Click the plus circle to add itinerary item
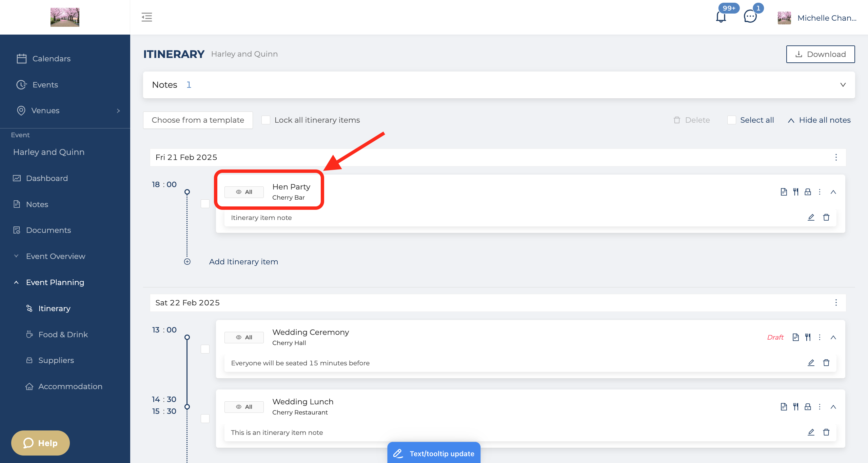868x463 pixels. (187, 262)
